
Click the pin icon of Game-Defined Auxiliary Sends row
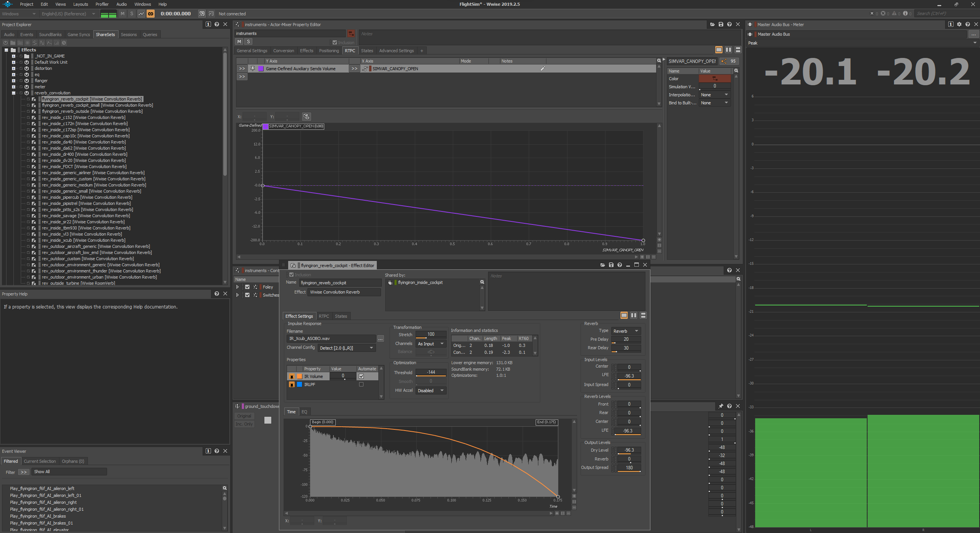tap(252, 69)
